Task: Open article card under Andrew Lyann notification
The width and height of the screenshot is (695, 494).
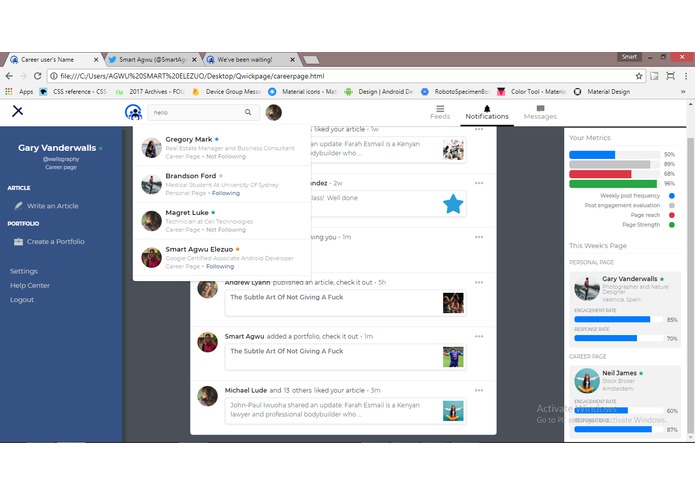Action: click(x=346, y=303)
